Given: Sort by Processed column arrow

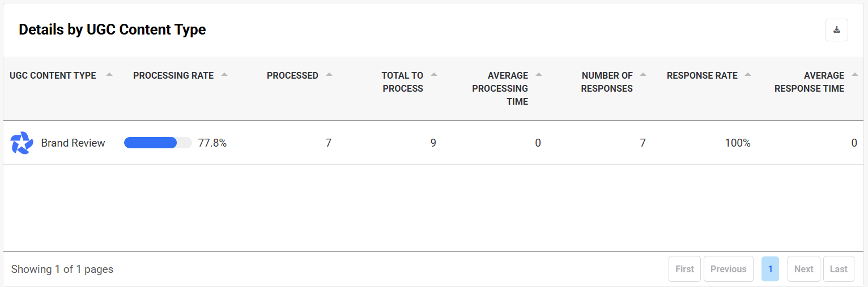Looking at the screenshot, I should pos(329,74).
